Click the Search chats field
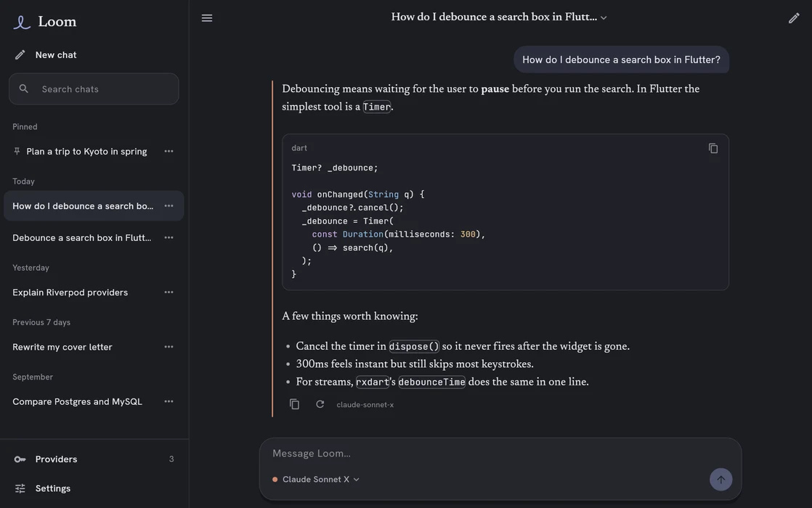 pos(94,89)
